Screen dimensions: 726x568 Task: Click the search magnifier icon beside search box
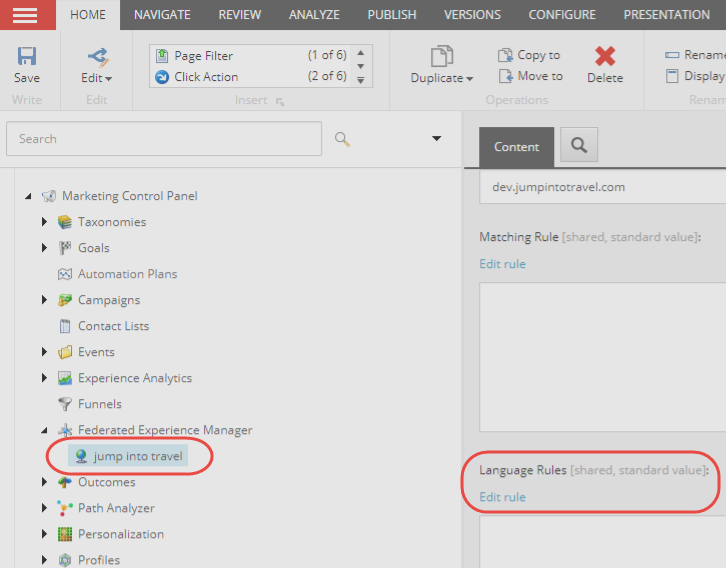click(342, 139)
